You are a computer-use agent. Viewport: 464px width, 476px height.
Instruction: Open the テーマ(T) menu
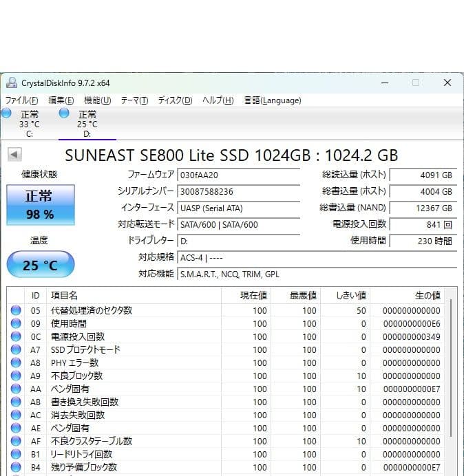tap(134, 100)
